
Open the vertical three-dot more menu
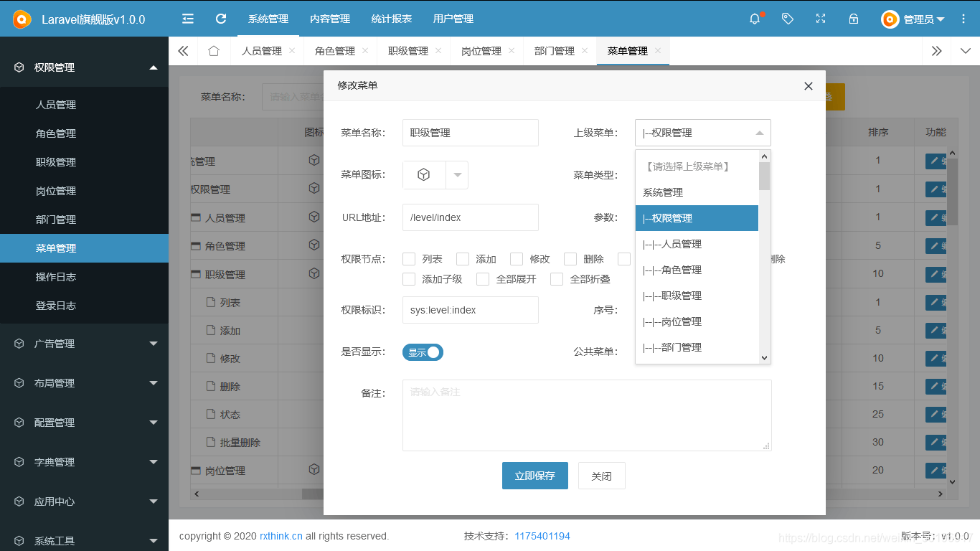click(x=963, y=19)
